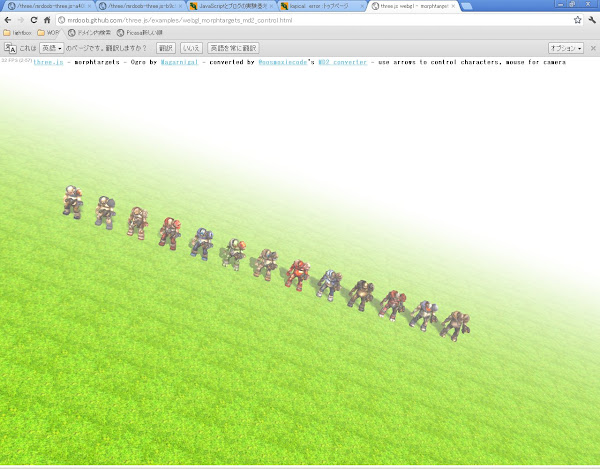Go to the browser Home page
This screenshot has height=469, width=600.
coord(47,20)
